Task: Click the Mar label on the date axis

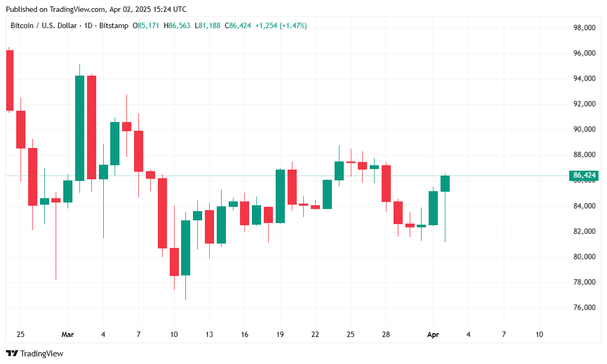Action: tap(68, 335)
